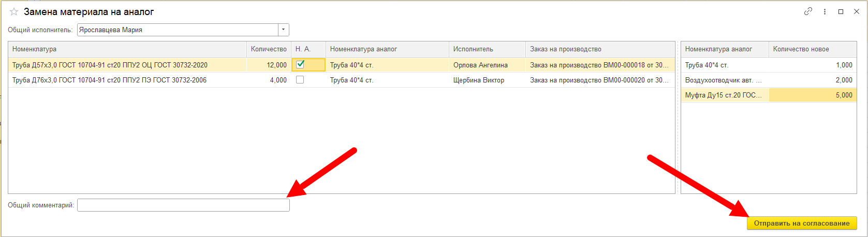Sort by Количество column header
This screenshot has width=868, height=237.
(x=269, y=49)
